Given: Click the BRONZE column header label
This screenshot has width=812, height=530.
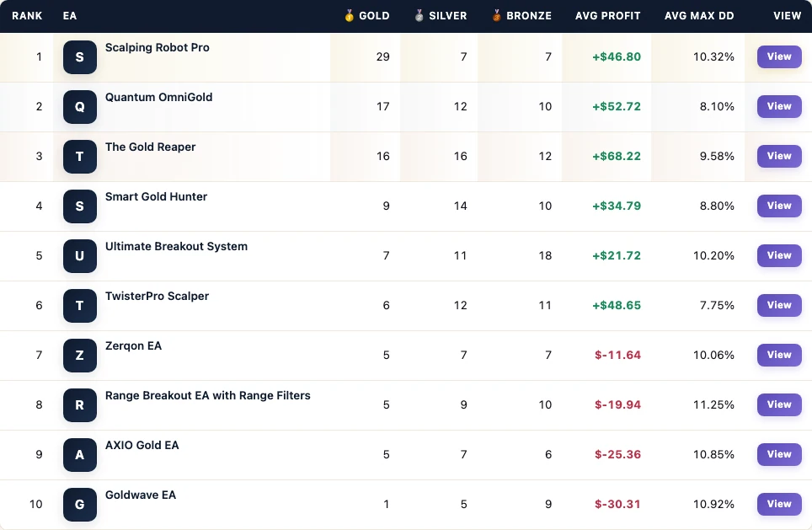Looking at the screenshot, I should (529, 16).
